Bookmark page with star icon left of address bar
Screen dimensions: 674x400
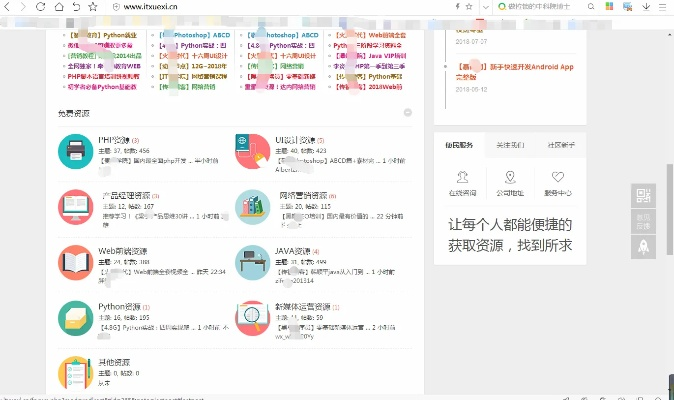point(93,6)
